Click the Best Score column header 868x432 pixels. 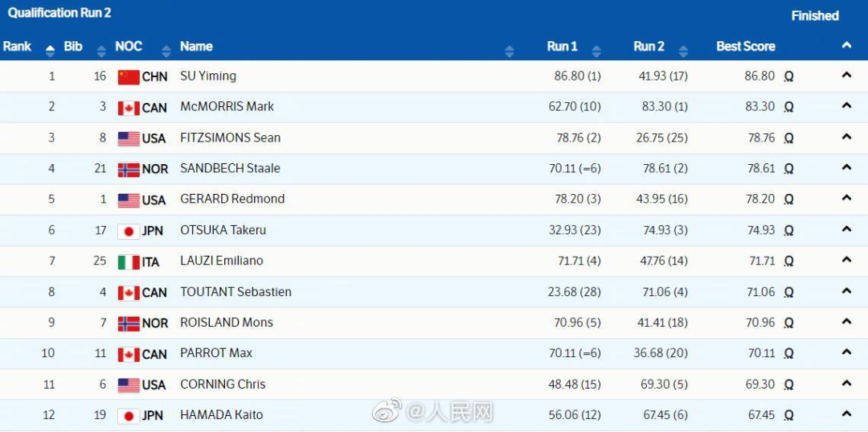746,47
